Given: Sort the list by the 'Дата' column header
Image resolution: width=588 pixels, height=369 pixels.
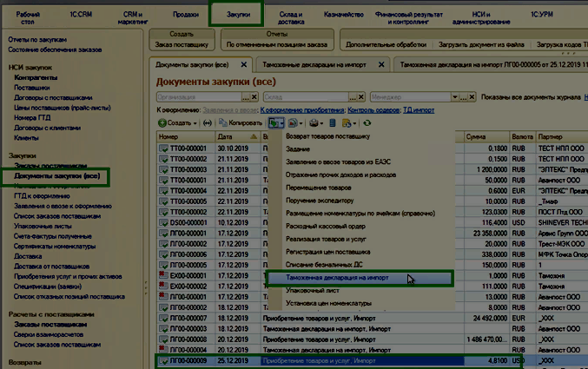Looking at the screenshot, I should click(227, 136).
